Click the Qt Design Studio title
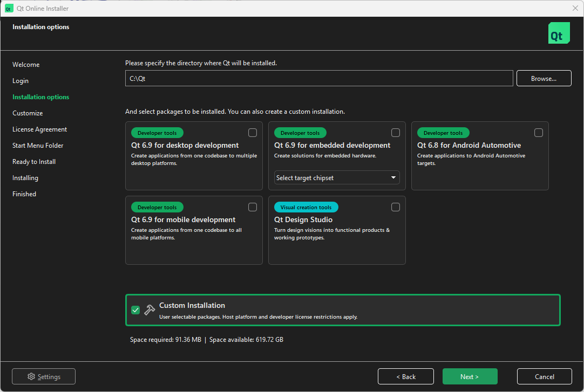The image size is (584, 392). pos(303,219)
